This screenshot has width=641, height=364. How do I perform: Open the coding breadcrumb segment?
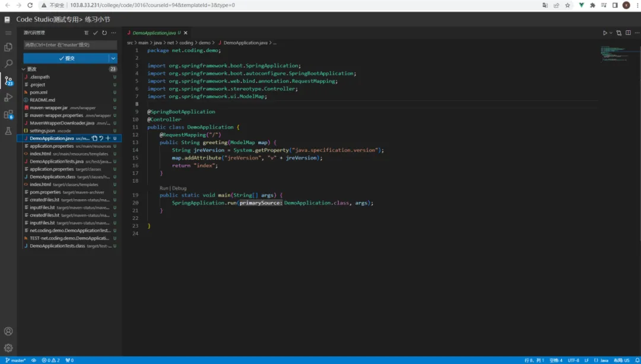pyautogui.click(x=186, y=43)
